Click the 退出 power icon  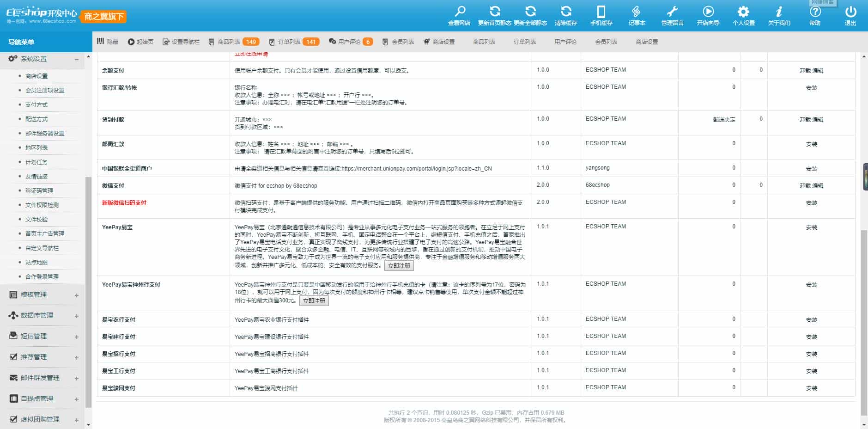coord(850,12)
